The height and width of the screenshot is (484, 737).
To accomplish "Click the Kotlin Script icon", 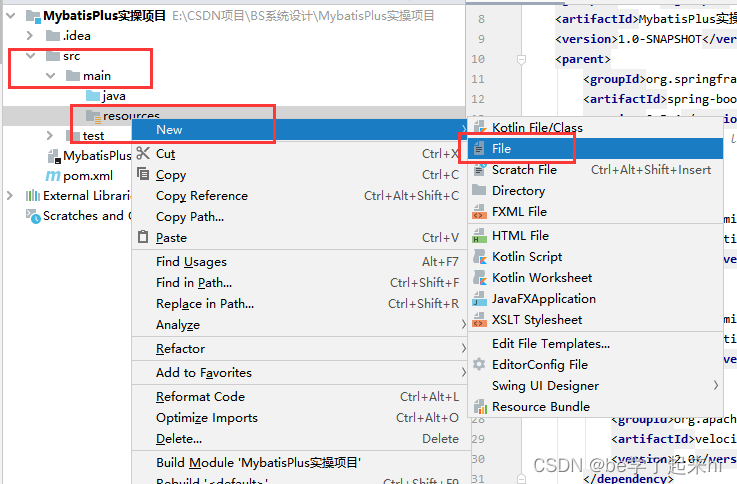I will pyautogui.click(x=480, y=257).
